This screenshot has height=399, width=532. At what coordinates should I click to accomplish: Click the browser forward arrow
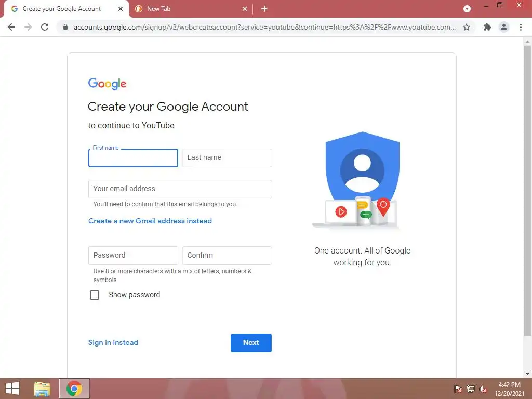pos(28,27)
